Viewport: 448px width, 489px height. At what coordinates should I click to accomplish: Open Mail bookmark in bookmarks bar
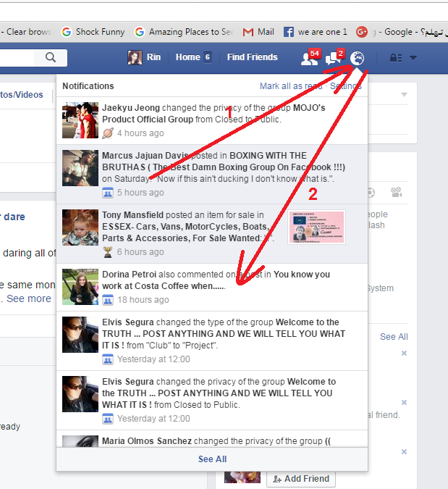coord(258,32)
